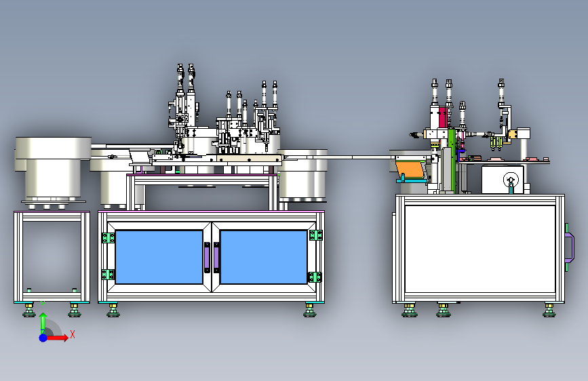Click the red X axis arrow of the triad
Screen dimensions: 588x381
click(57, 338)
